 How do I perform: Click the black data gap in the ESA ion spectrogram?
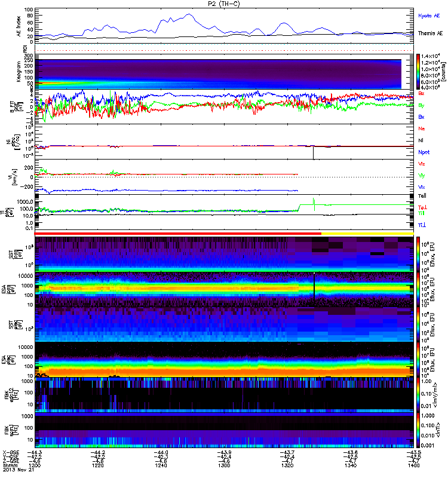314,290
